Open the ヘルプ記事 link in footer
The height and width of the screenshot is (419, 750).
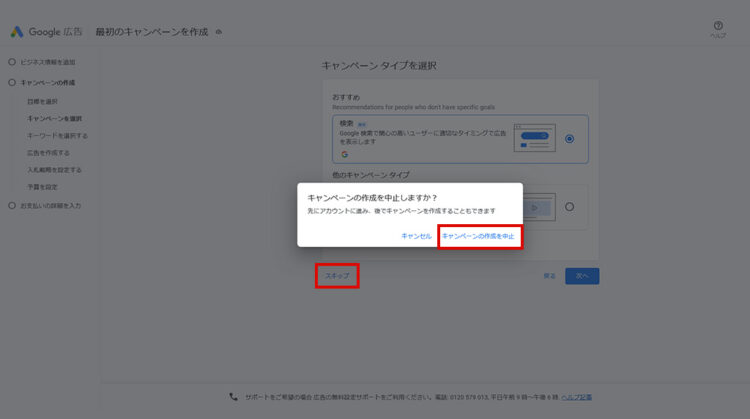[x=576, y=397]
